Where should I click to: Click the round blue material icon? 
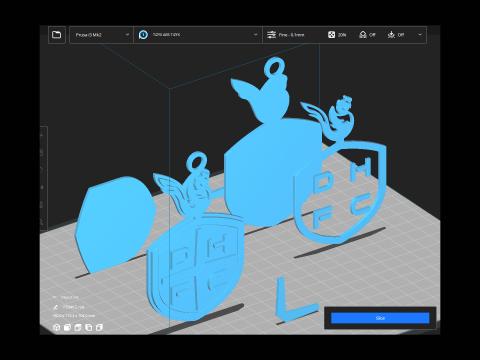tap(143, 35)
